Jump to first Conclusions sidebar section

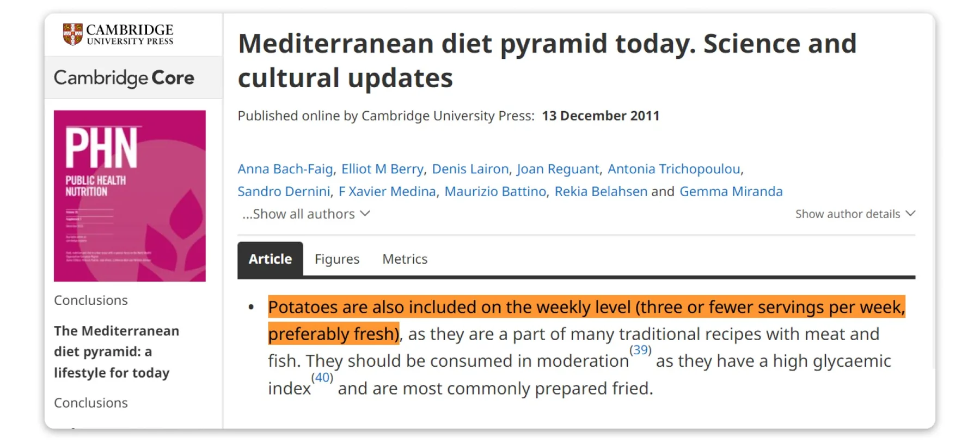click(x=91, y=300)
